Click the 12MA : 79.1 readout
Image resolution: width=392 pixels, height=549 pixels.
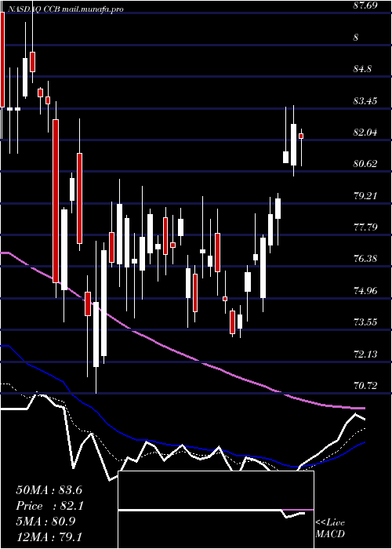point(49,536)
